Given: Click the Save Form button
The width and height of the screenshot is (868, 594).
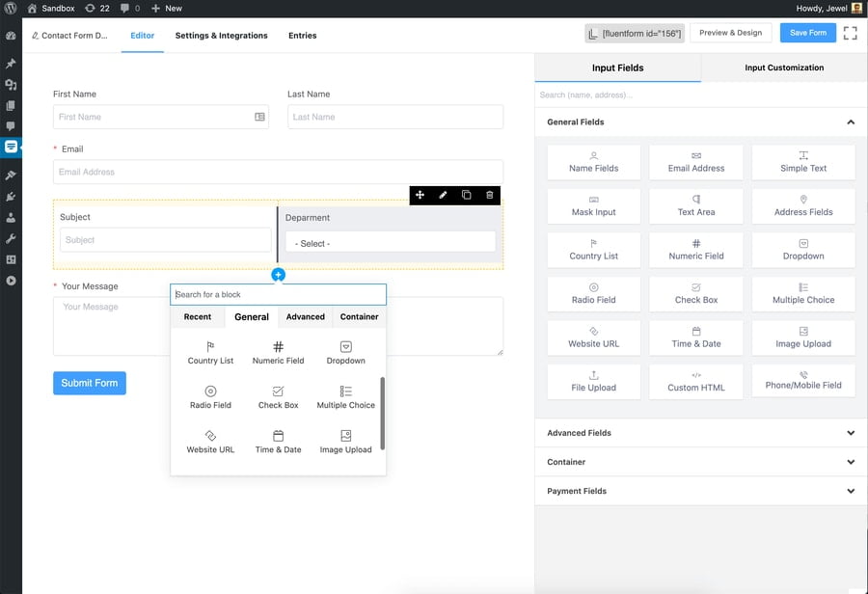Looking at the screenshot, I should (x=807, y=33).
